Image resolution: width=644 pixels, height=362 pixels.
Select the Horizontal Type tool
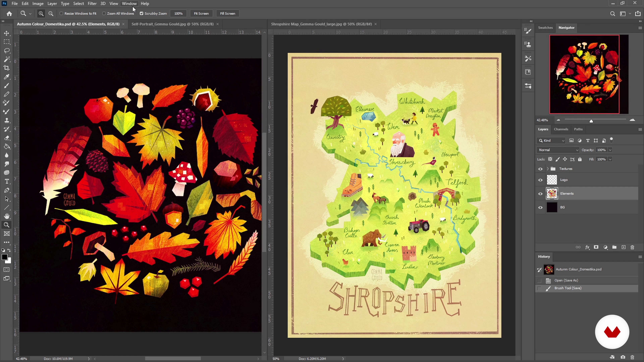[x=7, y=181]
